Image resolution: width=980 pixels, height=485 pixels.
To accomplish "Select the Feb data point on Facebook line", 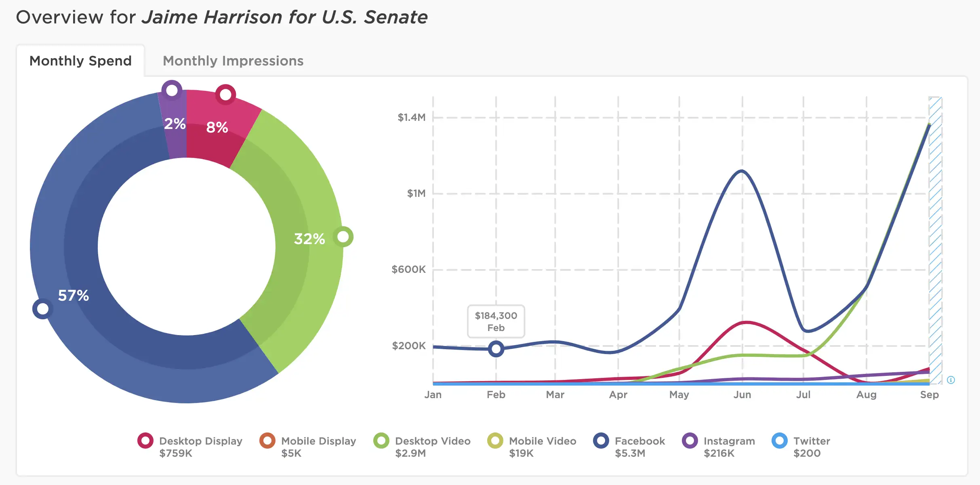I will [x=496, y=348].
